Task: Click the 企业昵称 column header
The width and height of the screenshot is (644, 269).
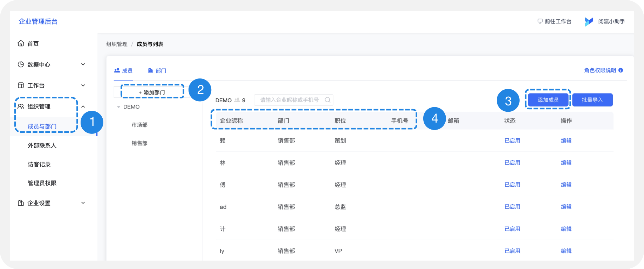Action: [231, 120]
